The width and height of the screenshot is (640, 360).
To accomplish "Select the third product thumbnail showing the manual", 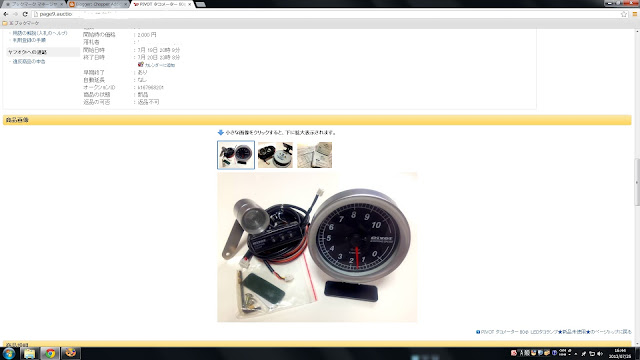I will click(x=314, y=155).
